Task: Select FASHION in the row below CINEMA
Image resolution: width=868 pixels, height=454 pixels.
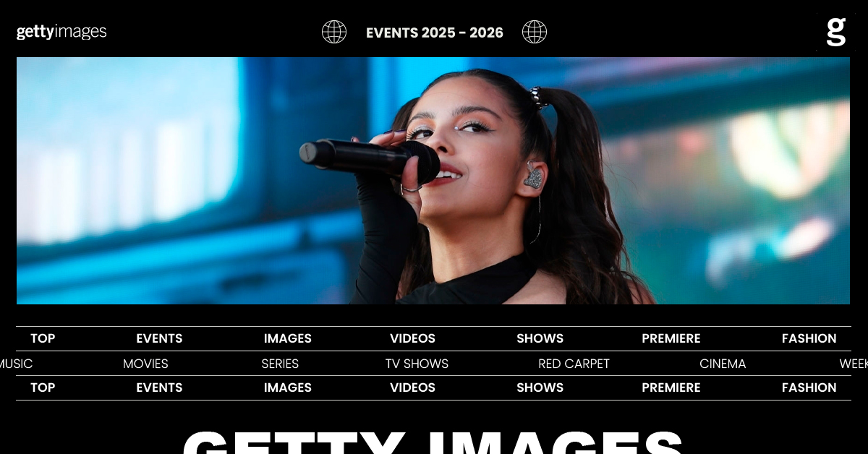Action: tap(809, 387)
